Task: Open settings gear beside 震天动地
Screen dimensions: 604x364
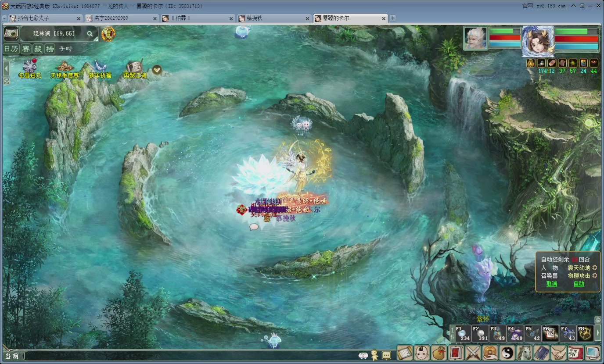Action: (x=595, y=268)
